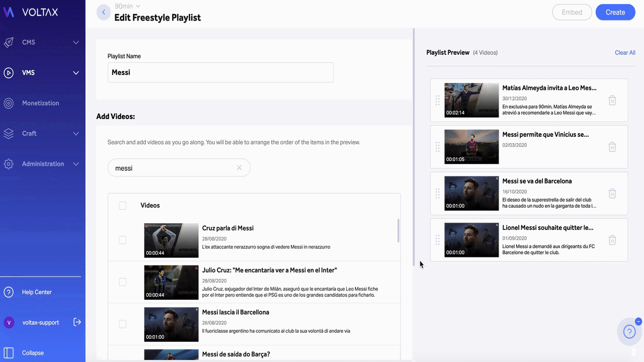The width and height of the screenshot is (644, 362).
Task: Focus the video search field
Action: pos(179,168)
